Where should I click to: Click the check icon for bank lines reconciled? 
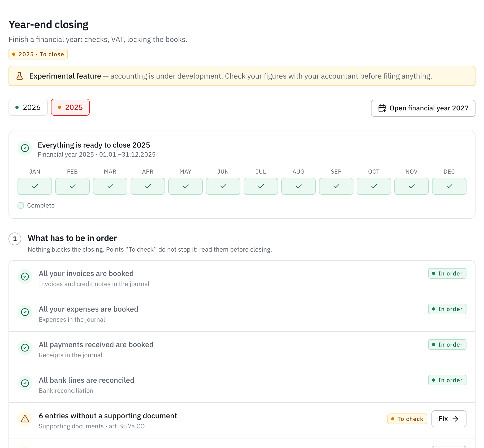(25, 383)
